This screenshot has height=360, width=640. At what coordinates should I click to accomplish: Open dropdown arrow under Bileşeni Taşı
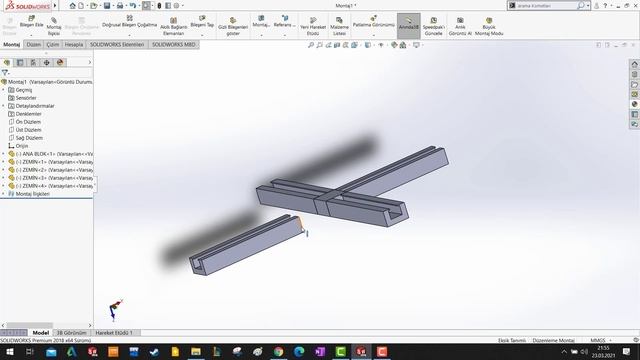tap(202, 35)
